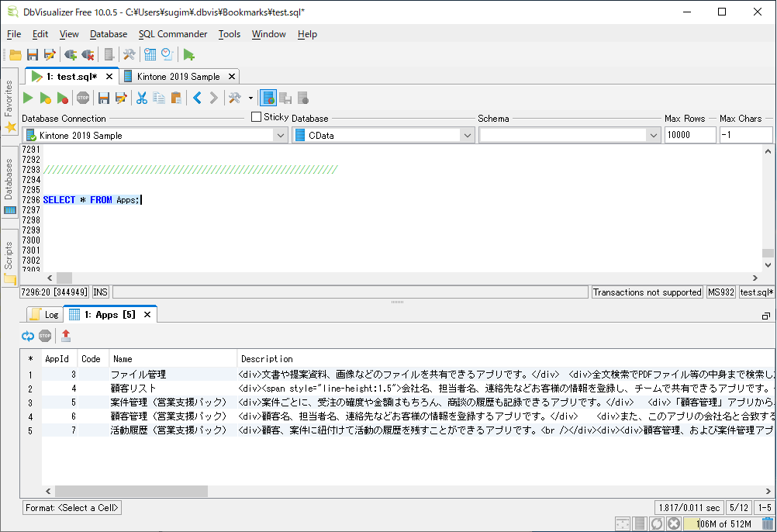Maximize result panel with the restore icon
Image resolution: width=777 pixels, height=532 pixels.
766,316
